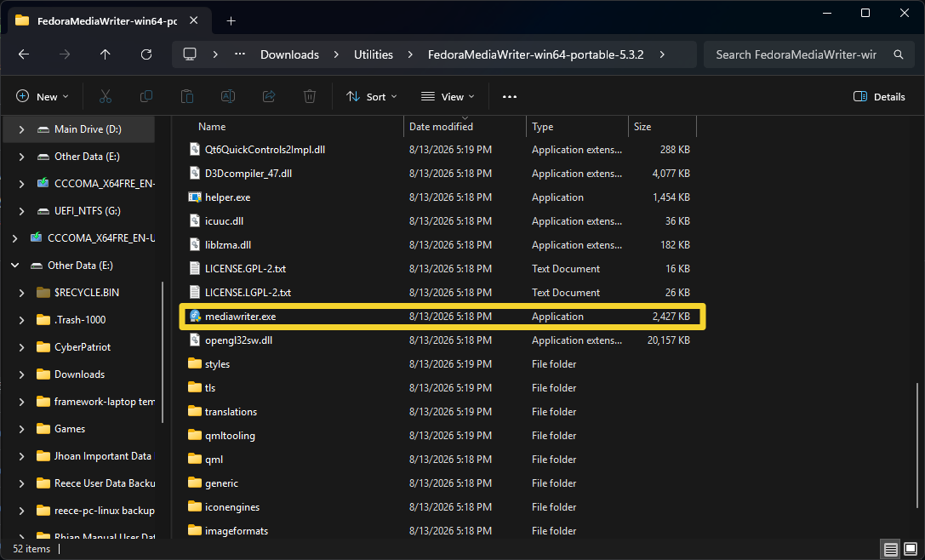Click the search magnifier icon

point(899,54)
